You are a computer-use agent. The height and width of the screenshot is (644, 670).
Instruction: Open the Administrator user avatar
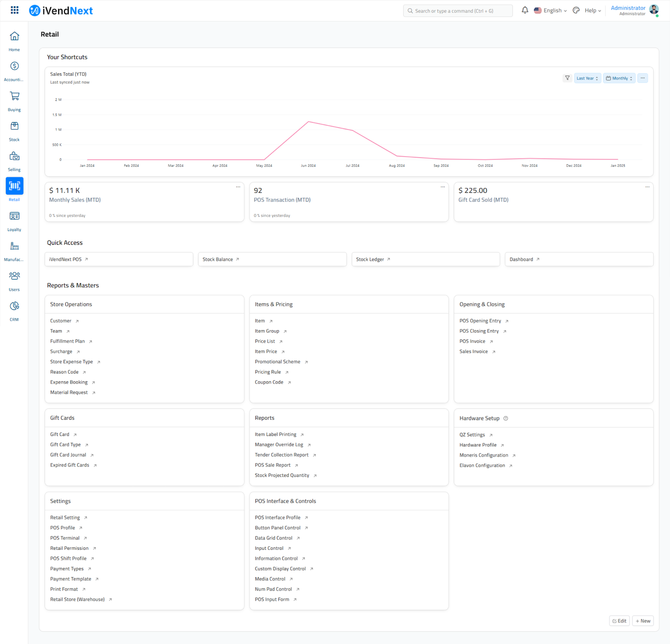(x=654, y=10)
